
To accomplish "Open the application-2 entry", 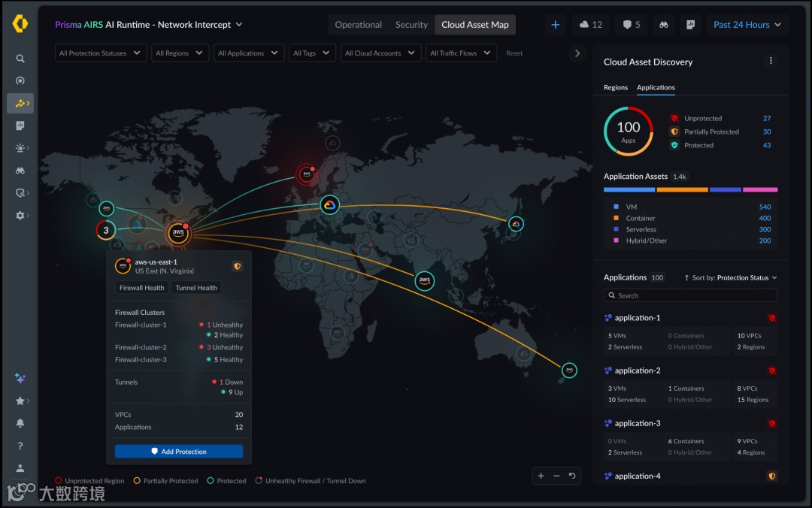I will pos(637,370).
